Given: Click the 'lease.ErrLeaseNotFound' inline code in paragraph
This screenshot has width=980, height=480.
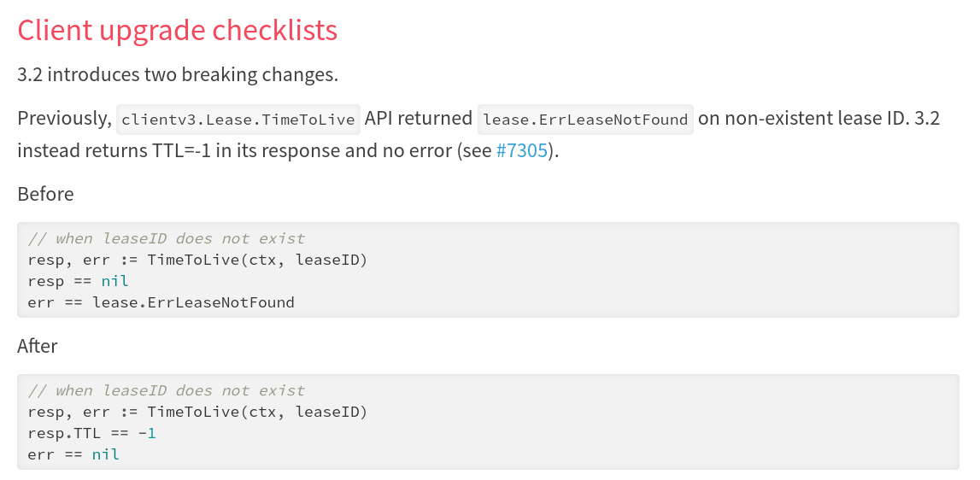Looking at the screenshot, I should (585, 120).
